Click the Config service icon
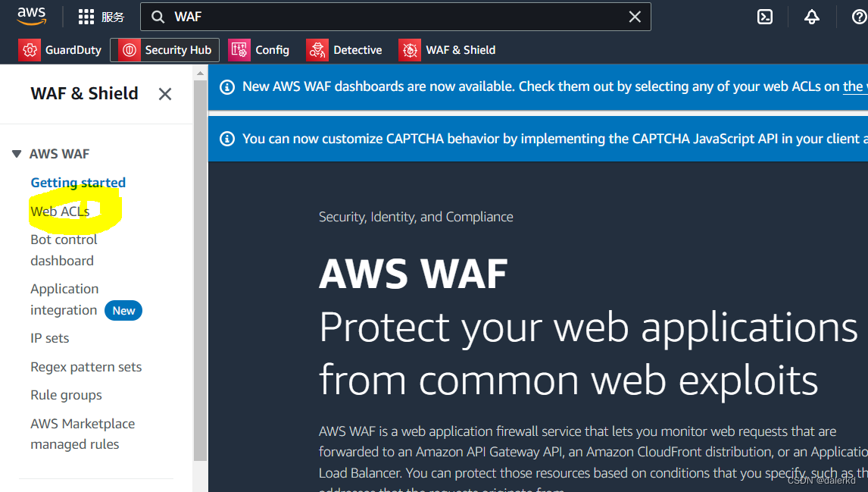The image size is (868, 492). (x=239, y=50)
